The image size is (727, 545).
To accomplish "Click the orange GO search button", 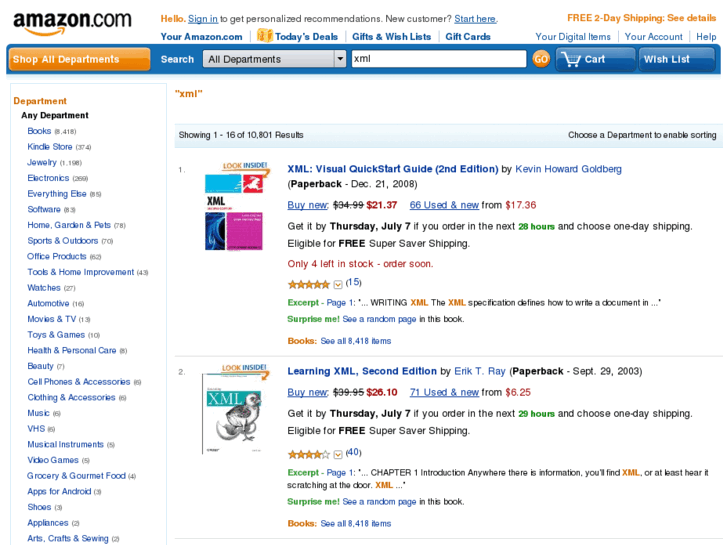I will pos(541,59).
